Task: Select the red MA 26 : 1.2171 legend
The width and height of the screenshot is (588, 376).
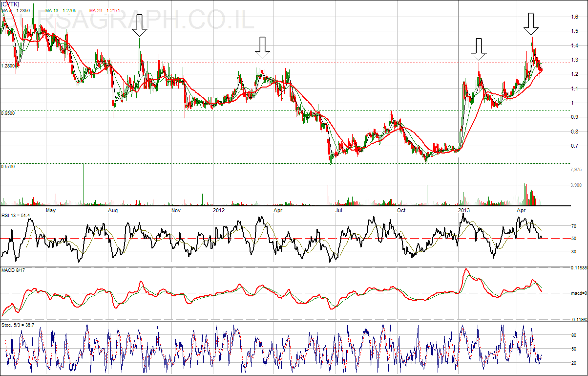Action: (x=105, y=10)
